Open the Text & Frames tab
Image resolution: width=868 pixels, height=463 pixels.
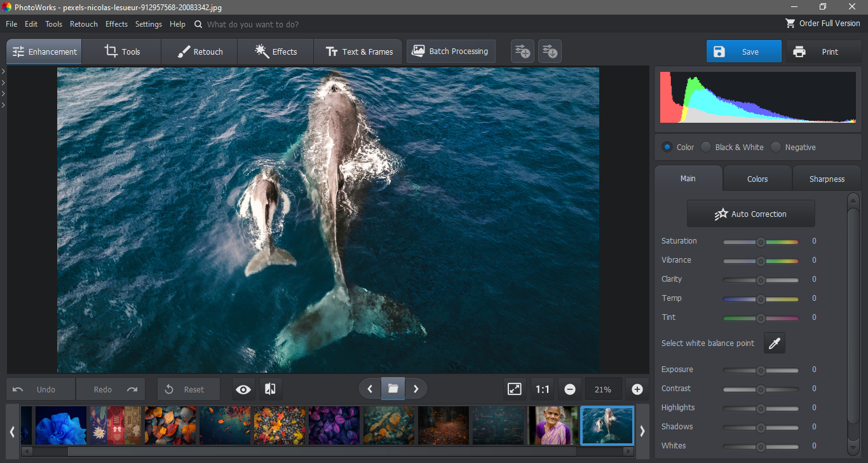tap(359, 52)
